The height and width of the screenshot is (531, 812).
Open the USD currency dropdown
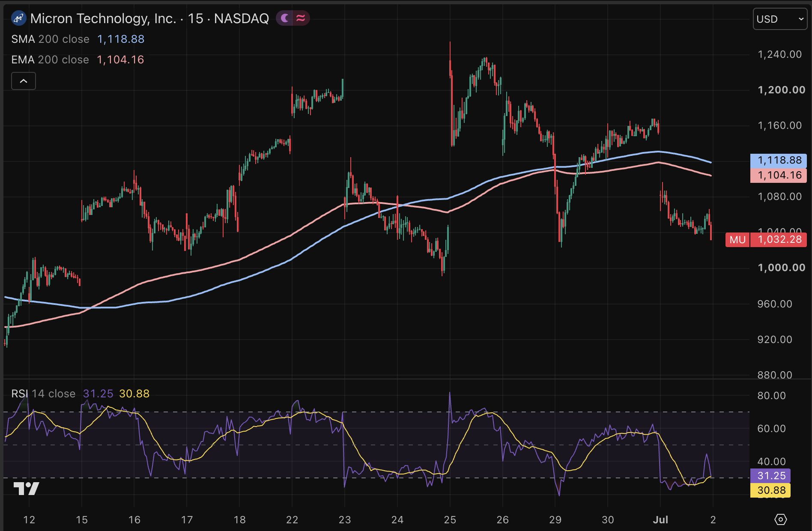tap(780, 19)
